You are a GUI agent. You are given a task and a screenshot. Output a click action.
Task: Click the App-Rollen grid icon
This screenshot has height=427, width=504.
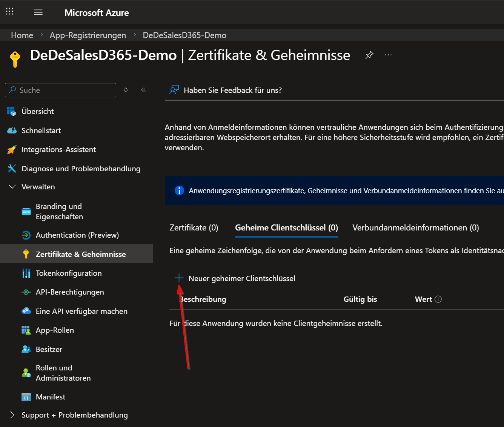click(26, 330)
